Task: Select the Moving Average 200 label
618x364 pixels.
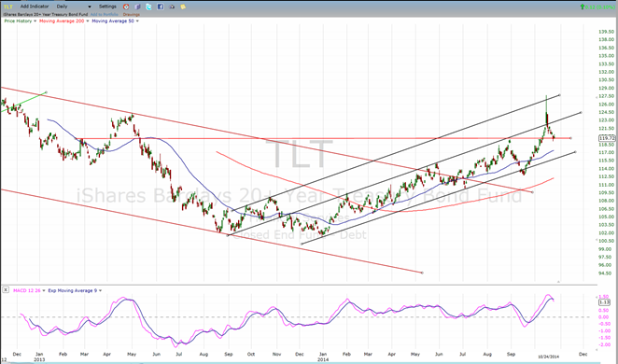Action: pos(62,21)
